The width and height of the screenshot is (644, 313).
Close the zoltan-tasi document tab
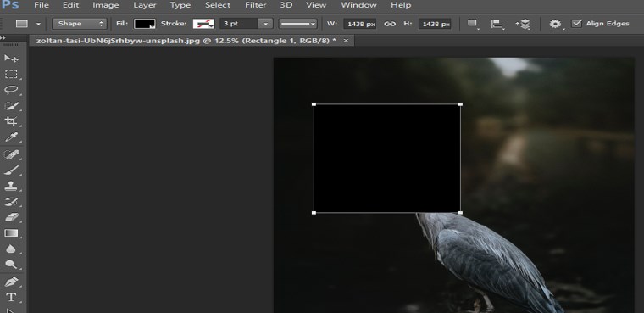pos(346,41)
